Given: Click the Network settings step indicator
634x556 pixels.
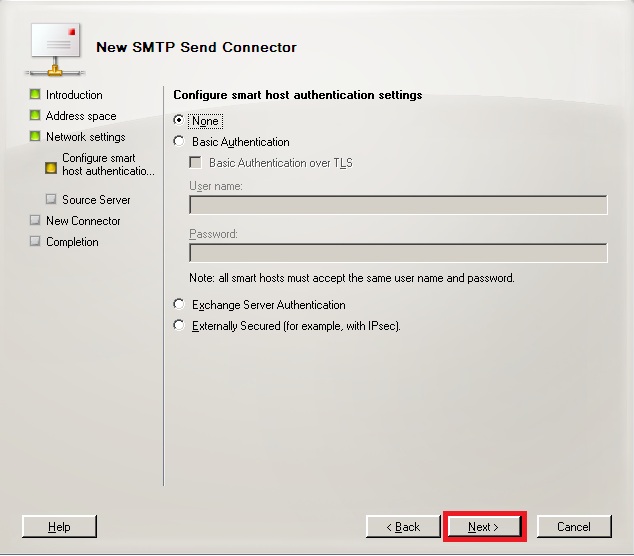Looking at the screenshot, I should 35,137.
